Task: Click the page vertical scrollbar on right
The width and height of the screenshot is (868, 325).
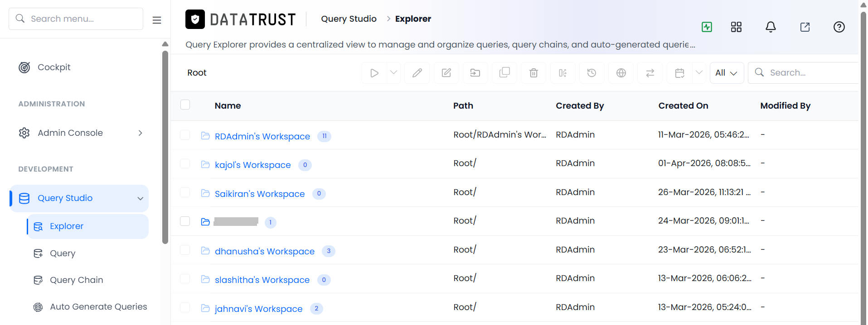Action: pos(863,167)
